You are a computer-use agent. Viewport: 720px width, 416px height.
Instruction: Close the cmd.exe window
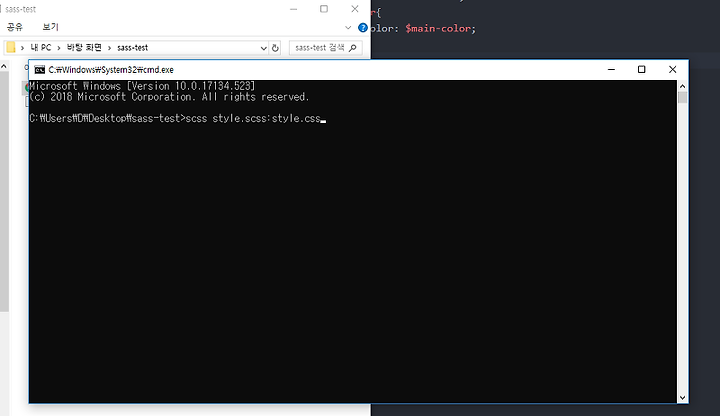pyautogui.click(x=672, y=69)
